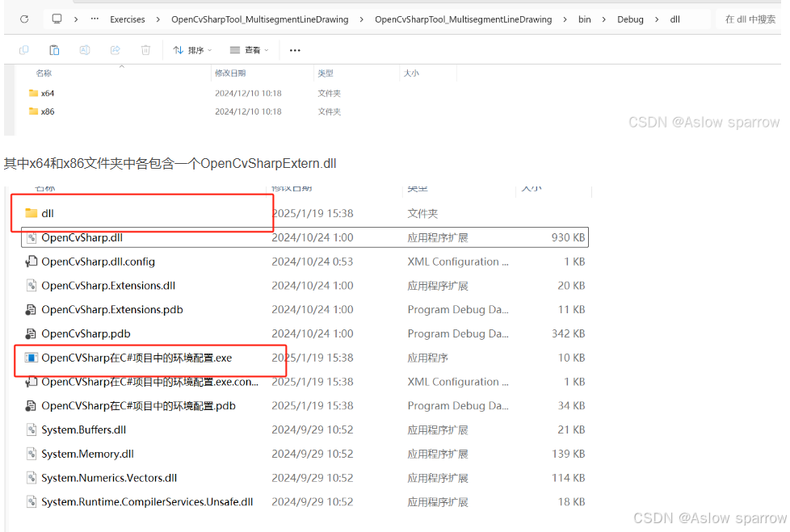Click the refresh icon in address bar
This screenshot has height=532, width=790.
(x=24, y=19)
